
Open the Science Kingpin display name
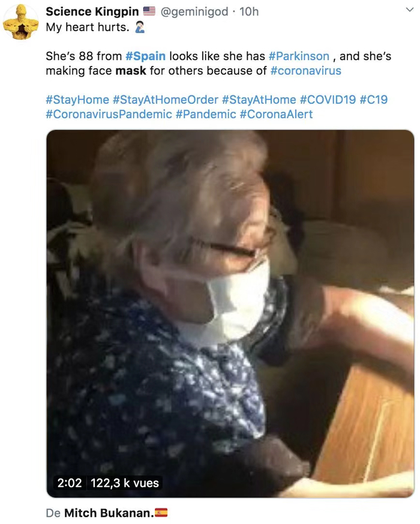tap(92, 11)
